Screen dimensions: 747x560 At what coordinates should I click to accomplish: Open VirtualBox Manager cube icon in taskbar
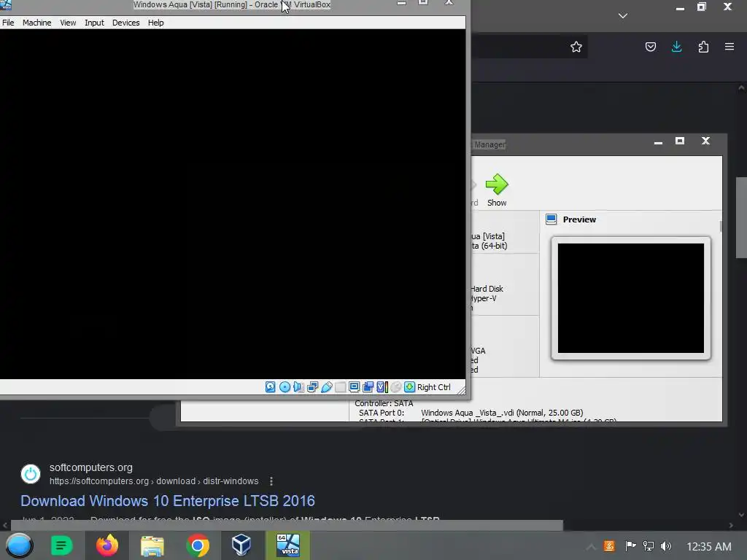(241, 545)
